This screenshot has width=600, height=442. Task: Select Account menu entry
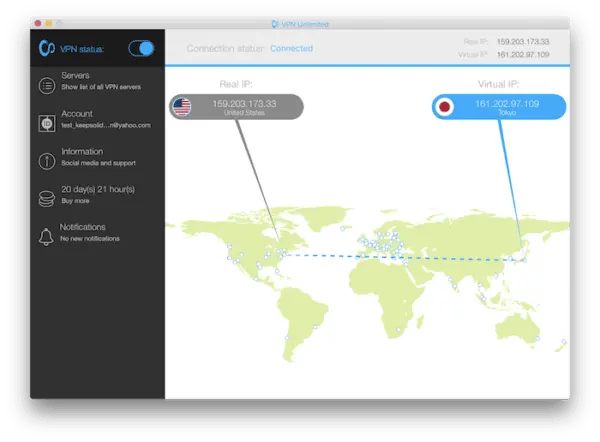pyautogui.click(x=98, y=119)
